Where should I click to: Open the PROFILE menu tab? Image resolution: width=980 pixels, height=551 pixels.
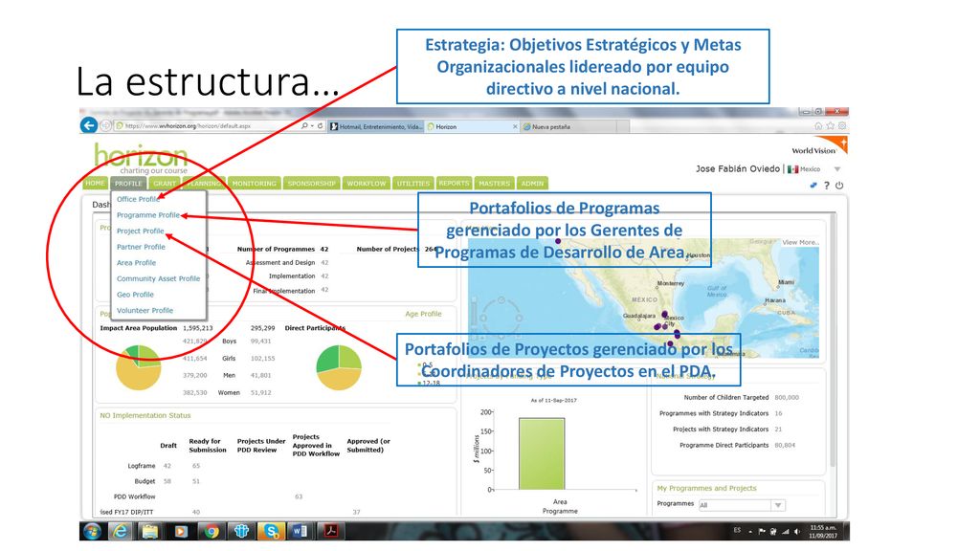(x=128, y=184)
